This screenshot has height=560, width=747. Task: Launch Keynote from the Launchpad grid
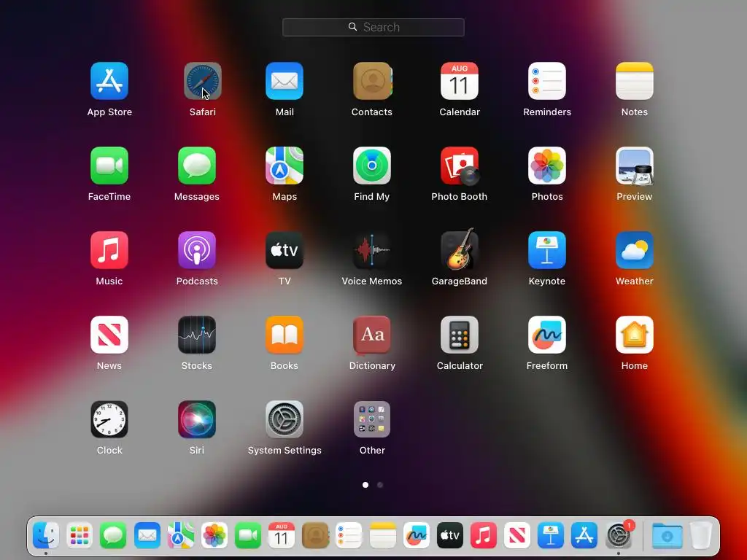point(547,251)
